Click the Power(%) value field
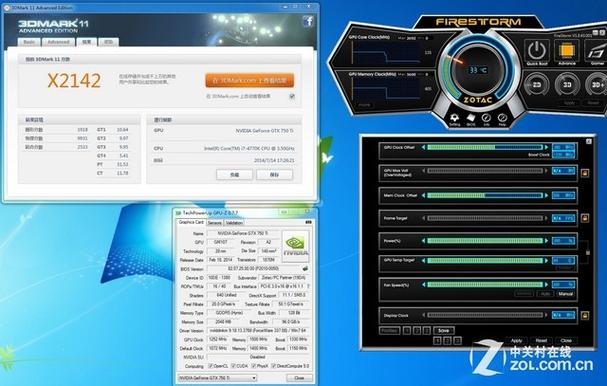The height and width of the screenshot is (386, 607). click(x=563, y=241)
